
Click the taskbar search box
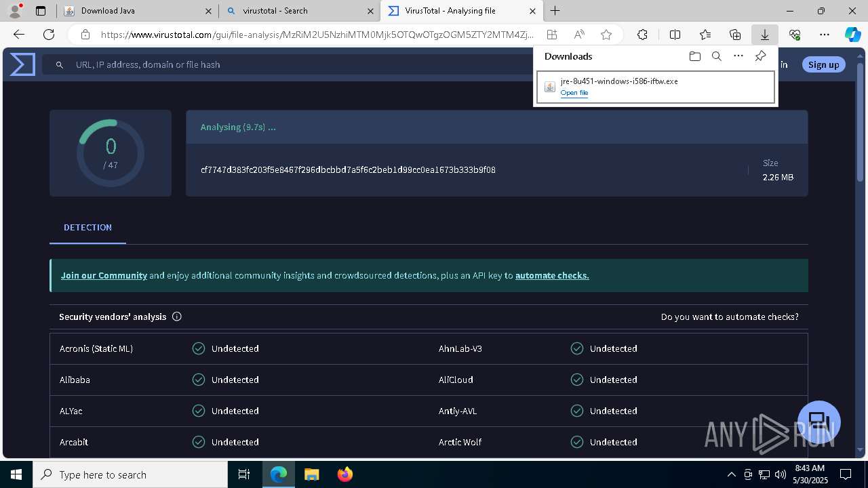[x=130, y=474]
